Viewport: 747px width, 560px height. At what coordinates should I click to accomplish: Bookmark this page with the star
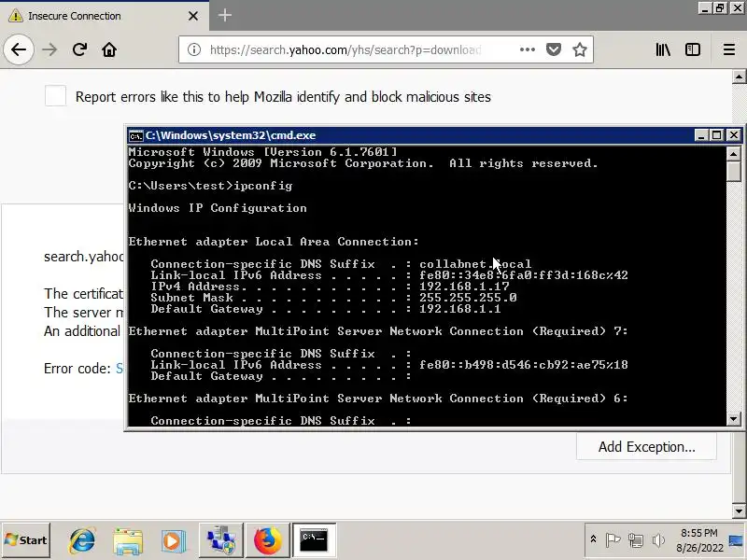point(580,49)
